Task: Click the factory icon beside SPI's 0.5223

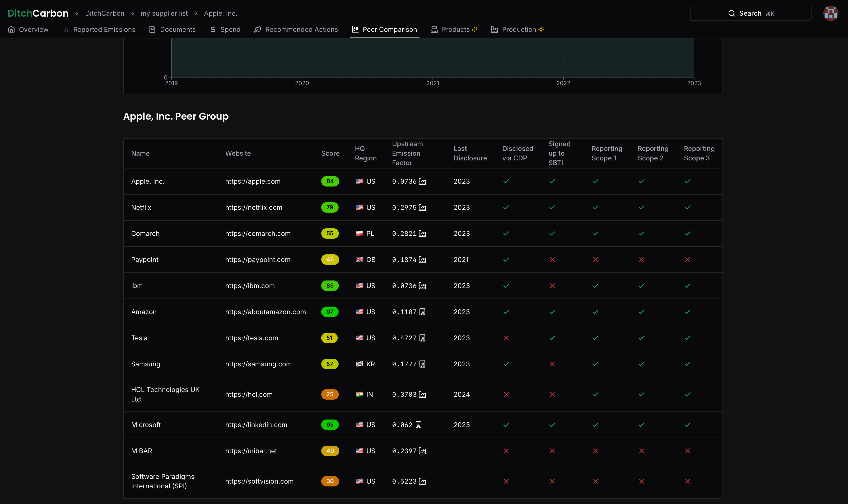Action: tap(422, 482)
